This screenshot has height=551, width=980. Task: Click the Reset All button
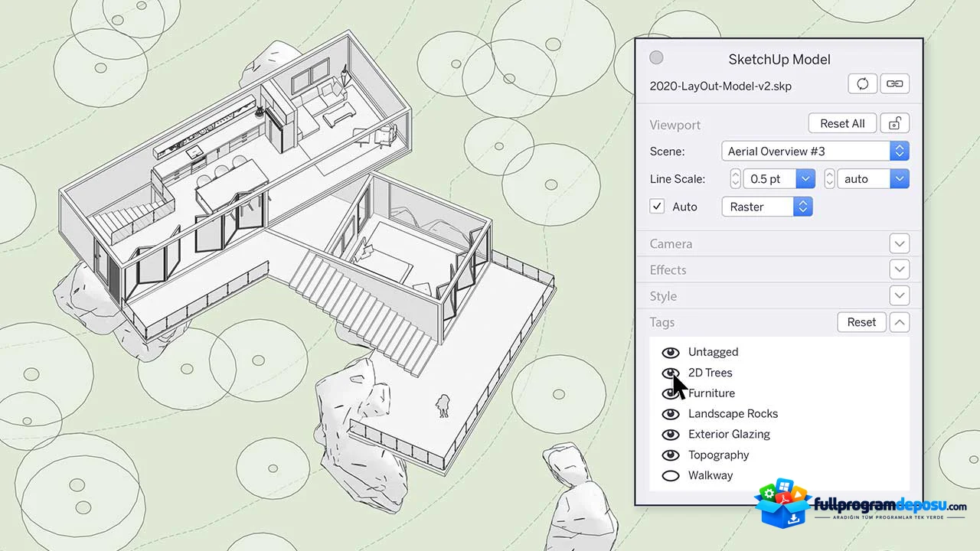[x=842, y=123]
